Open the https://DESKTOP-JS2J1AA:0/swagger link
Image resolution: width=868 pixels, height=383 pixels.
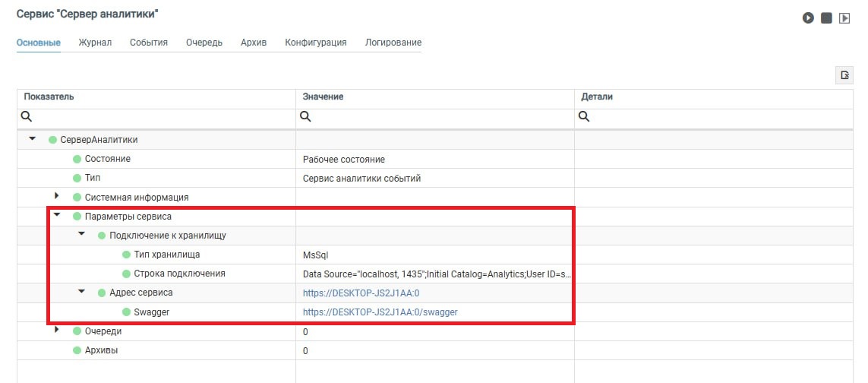pos(380,312)
